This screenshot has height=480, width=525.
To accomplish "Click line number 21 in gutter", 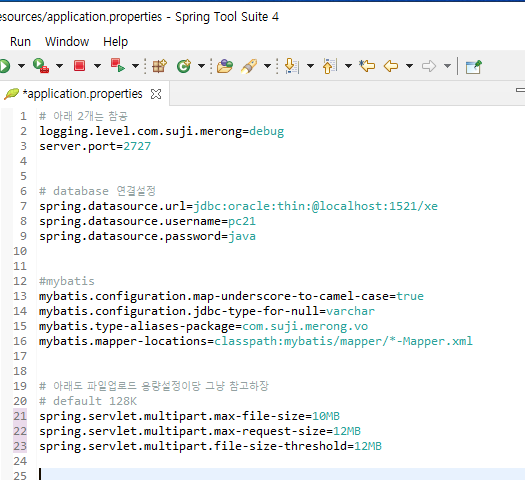I will tap(20, 416).
